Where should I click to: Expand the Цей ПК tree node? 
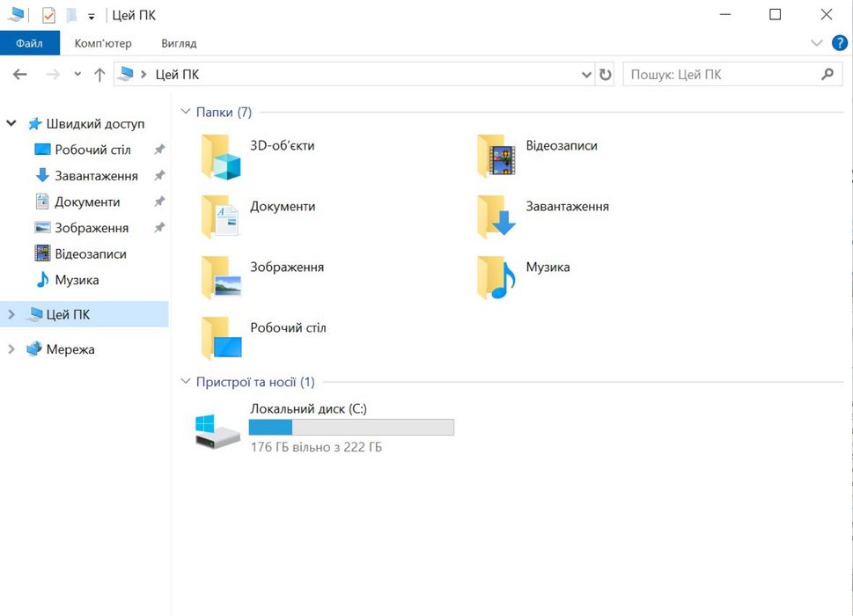point(11,314)
